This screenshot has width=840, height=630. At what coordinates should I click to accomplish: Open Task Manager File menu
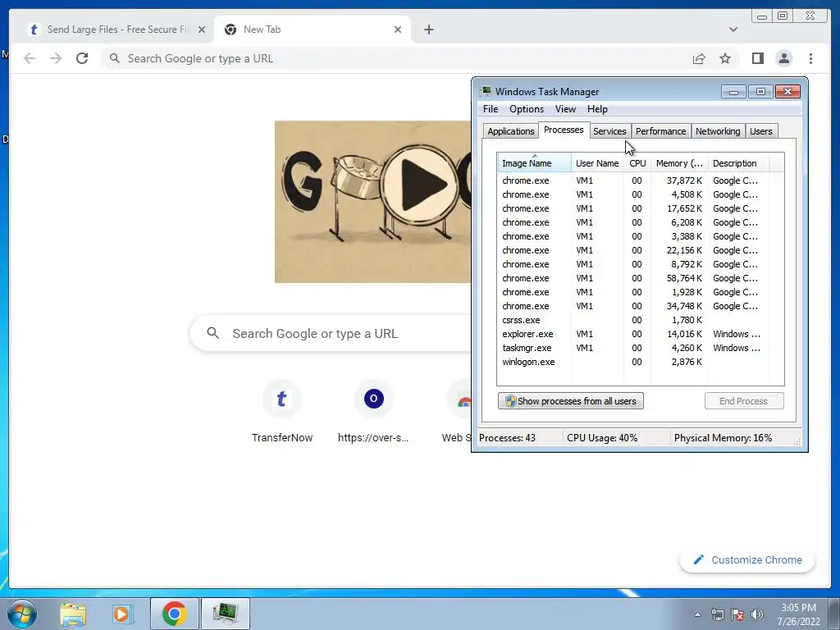pos(491,109)
